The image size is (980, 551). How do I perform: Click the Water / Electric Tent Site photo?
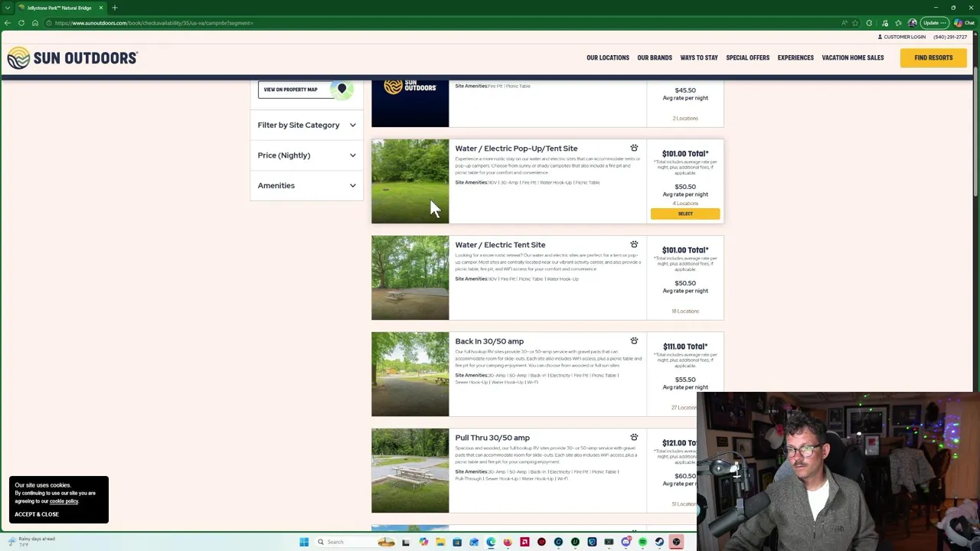point(410,278)
